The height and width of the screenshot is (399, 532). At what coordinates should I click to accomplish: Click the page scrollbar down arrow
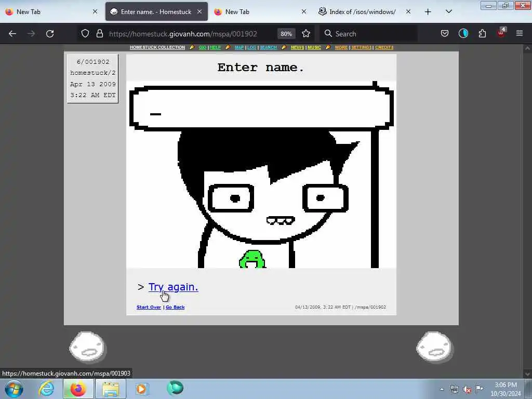[527, 374]
